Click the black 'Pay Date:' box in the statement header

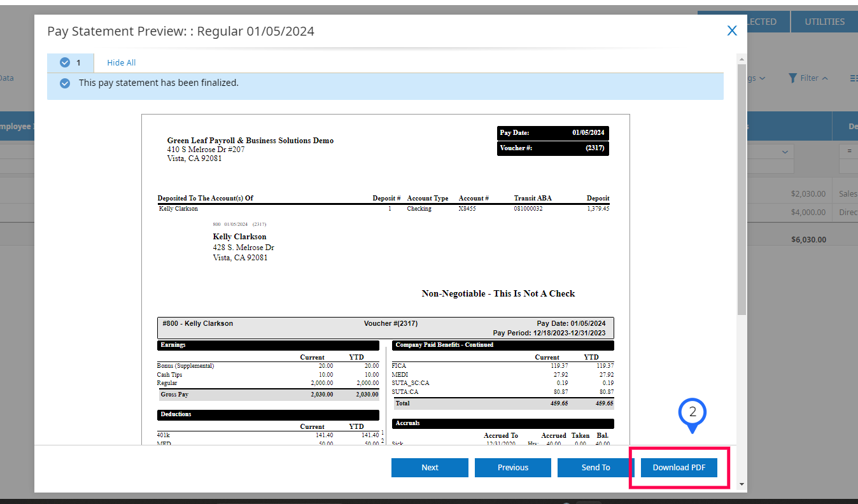pyautogui.click(x=552, y=133)
